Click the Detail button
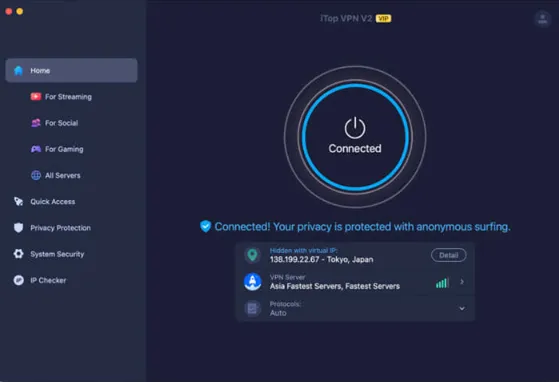Image resolution: width=559 pixels, height=382 pixels. pos(448,255)
